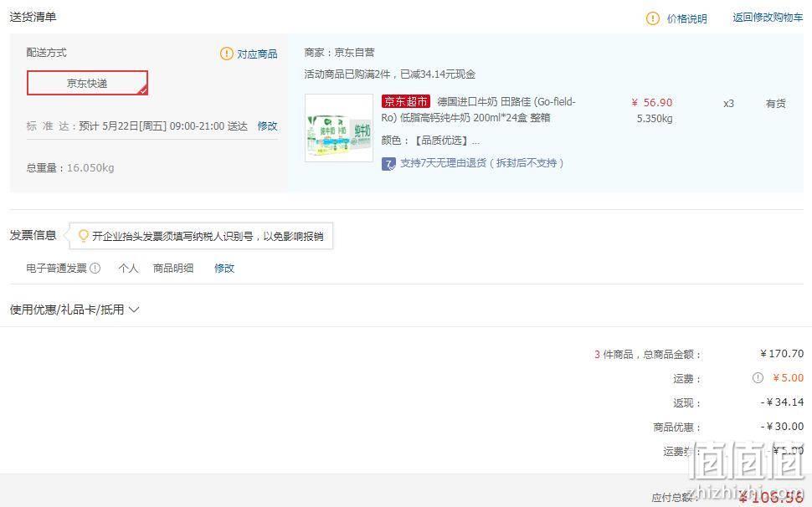The image size is (812, 507).
Task: Expand 使用优惠/礼品卡/抵用 section
Action: (74, 310)
